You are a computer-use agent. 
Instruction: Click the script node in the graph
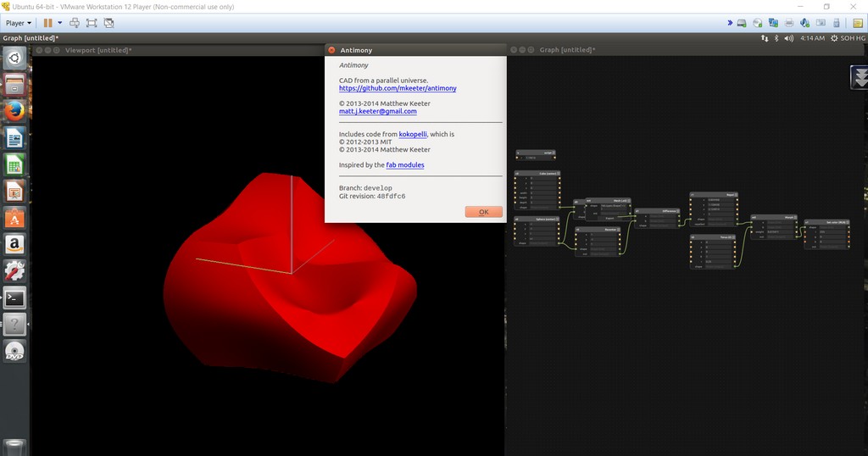tap(536, 155)
